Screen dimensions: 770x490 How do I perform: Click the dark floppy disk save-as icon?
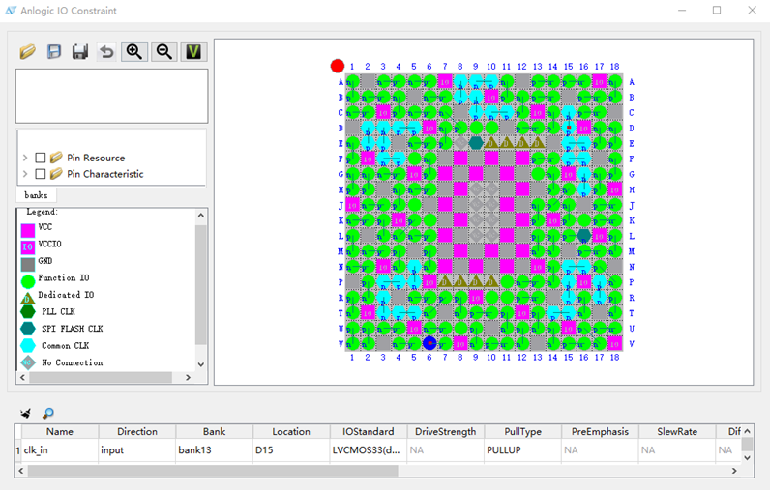point(80,51)
